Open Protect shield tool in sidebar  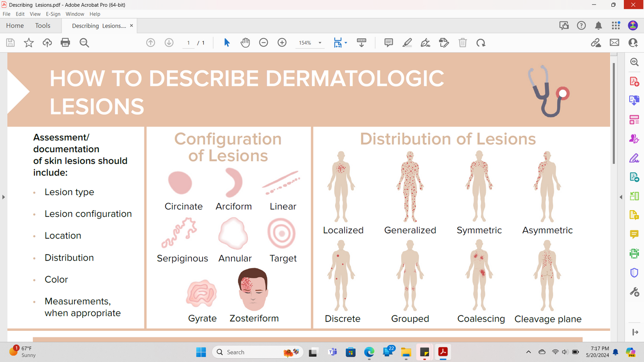[x=635, y=273]
